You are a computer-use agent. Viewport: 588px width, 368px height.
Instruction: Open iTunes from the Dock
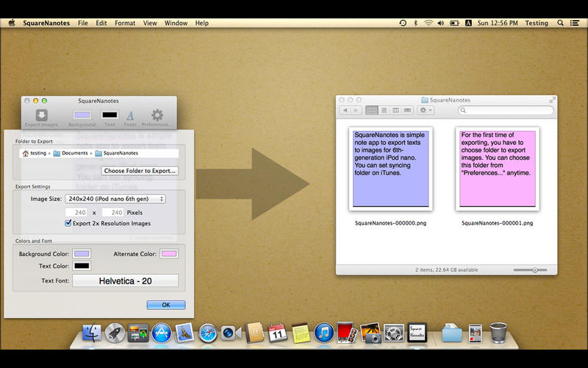click(x=324, y=333)
